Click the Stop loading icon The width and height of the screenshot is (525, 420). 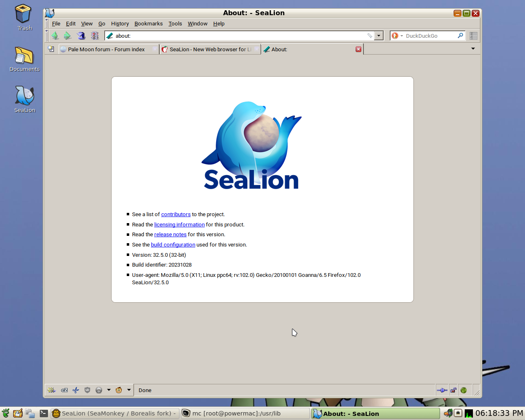click(95, 36)
